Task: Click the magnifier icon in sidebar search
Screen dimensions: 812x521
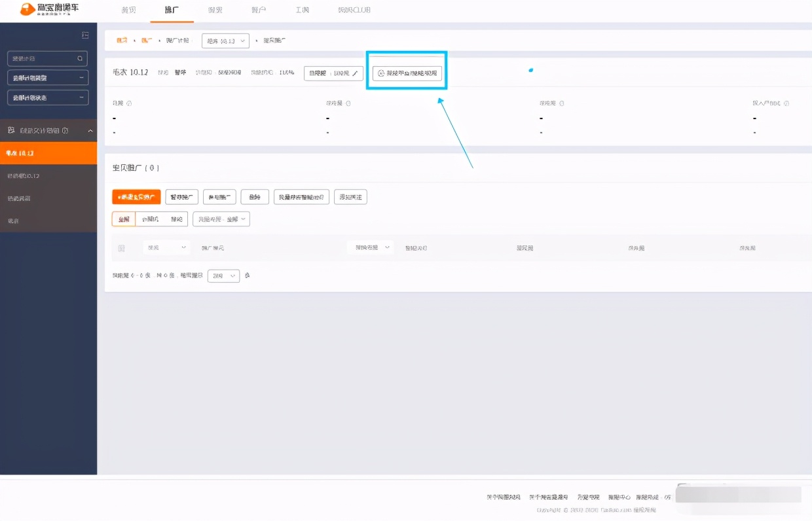Action: (81, 58)
